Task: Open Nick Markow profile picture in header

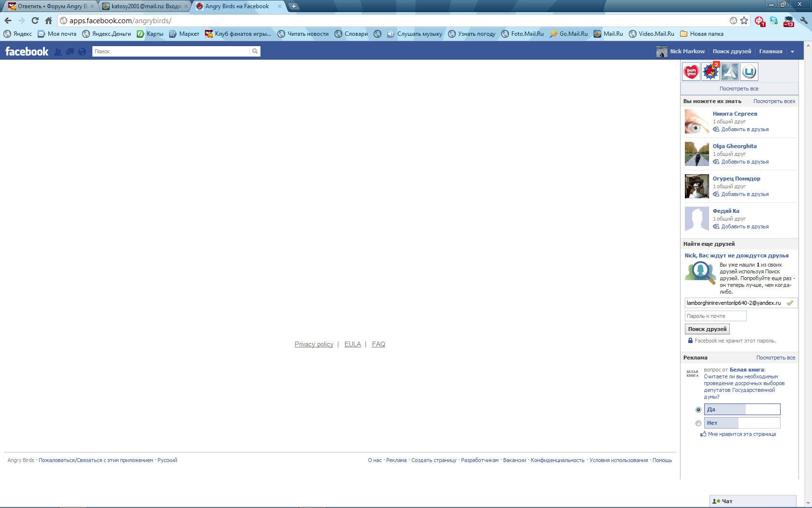Action: coord(662,51)
